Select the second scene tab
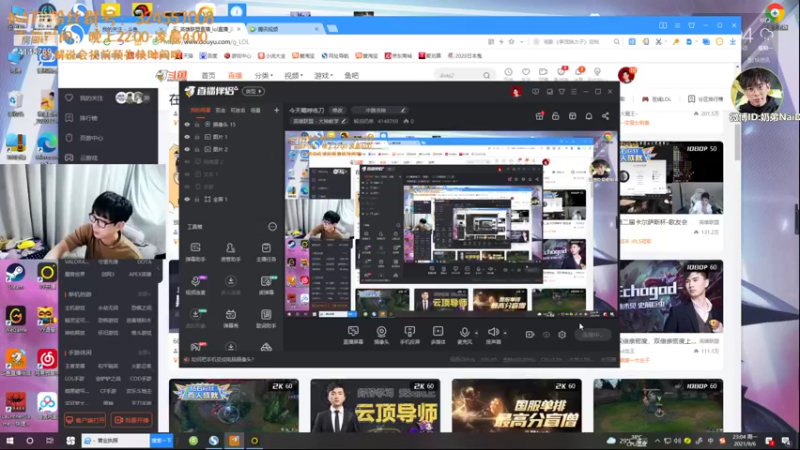Image resolution: width=800 pixels, height=450 pixels. click(220, 110)
